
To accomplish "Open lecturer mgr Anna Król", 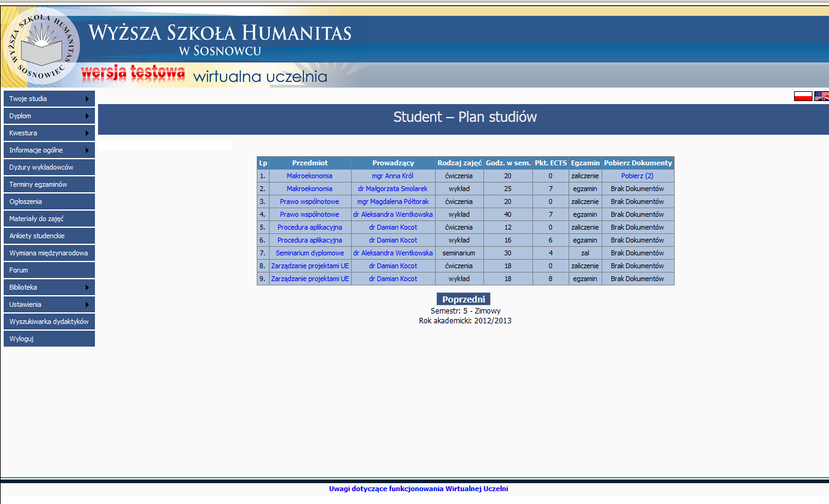I will pyautogui.click(x=393, y=176).
